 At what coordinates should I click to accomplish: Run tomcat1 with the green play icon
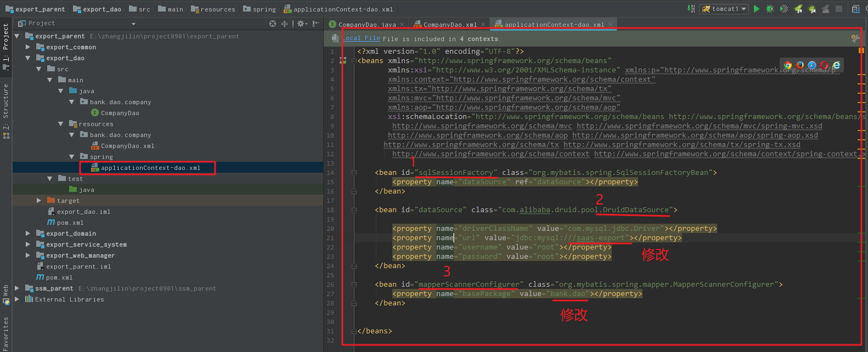coord(757,9)
